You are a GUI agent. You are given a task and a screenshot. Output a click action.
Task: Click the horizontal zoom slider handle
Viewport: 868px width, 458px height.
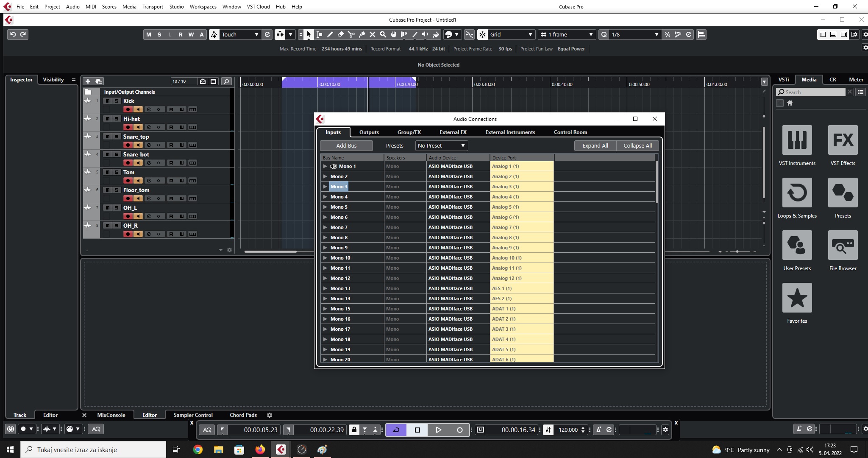[737, 251]
